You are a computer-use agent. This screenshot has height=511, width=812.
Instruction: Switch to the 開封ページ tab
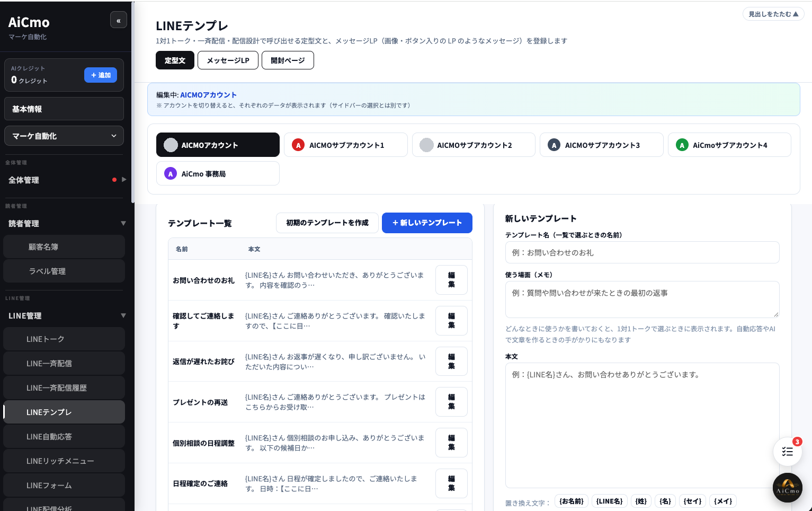coord(288,60)
